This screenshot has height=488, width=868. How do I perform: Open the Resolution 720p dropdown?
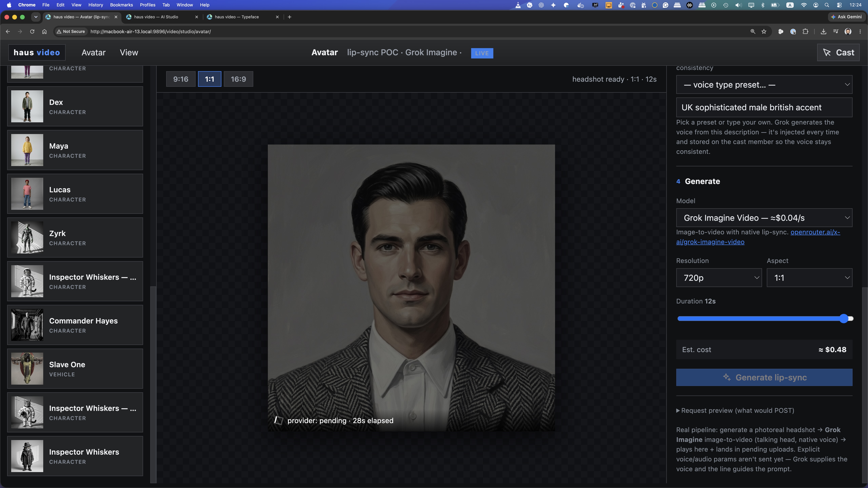click(719, 278)
